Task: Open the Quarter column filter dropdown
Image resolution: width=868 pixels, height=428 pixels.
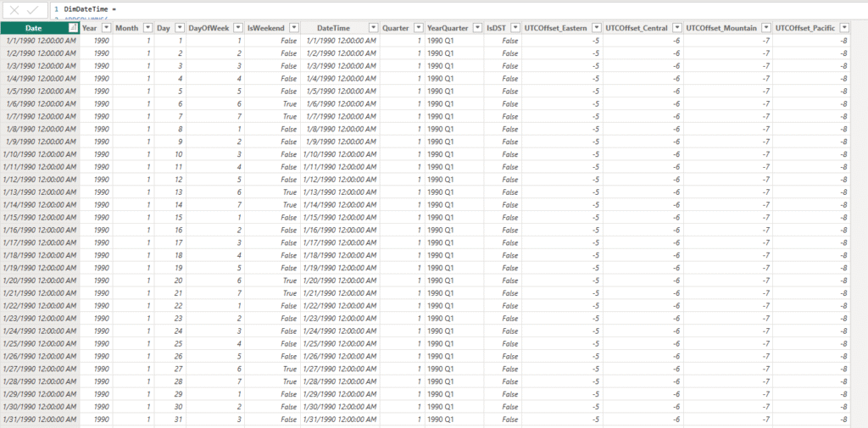Action: tap(418, 28)
